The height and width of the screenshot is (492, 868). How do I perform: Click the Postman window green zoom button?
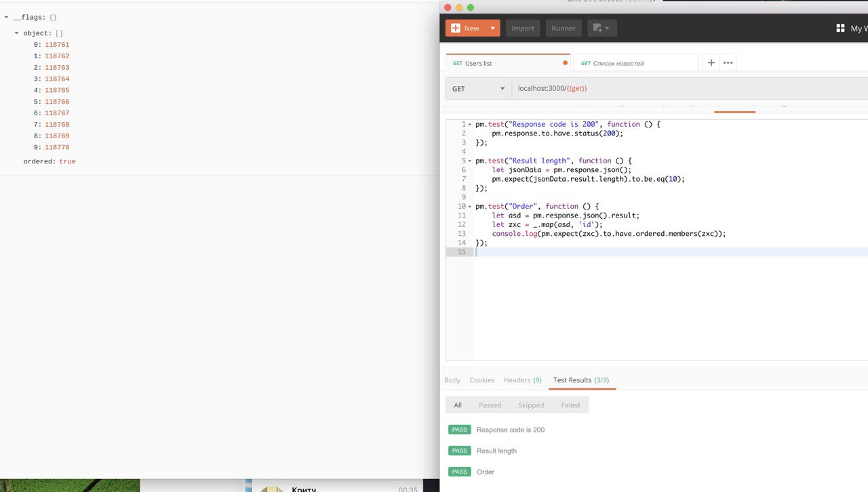tap(471, 7)
